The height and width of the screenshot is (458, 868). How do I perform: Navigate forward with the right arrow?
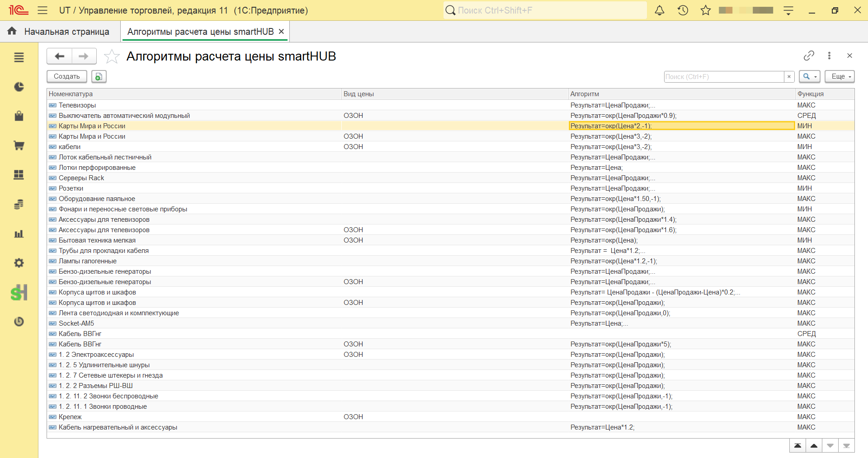coord(84,56)
